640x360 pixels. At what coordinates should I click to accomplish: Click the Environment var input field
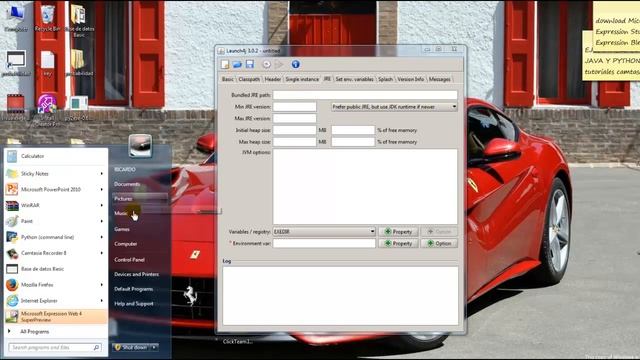tap(324, 244)
